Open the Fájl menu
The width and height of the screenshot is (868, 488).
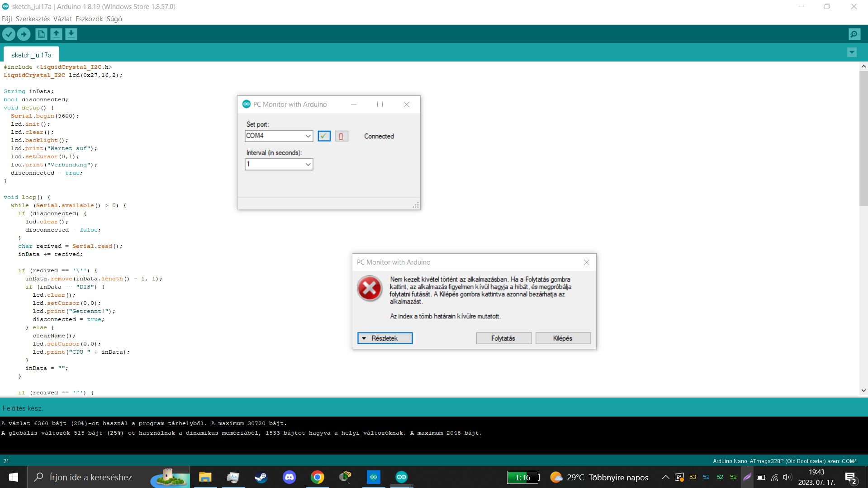7,19
